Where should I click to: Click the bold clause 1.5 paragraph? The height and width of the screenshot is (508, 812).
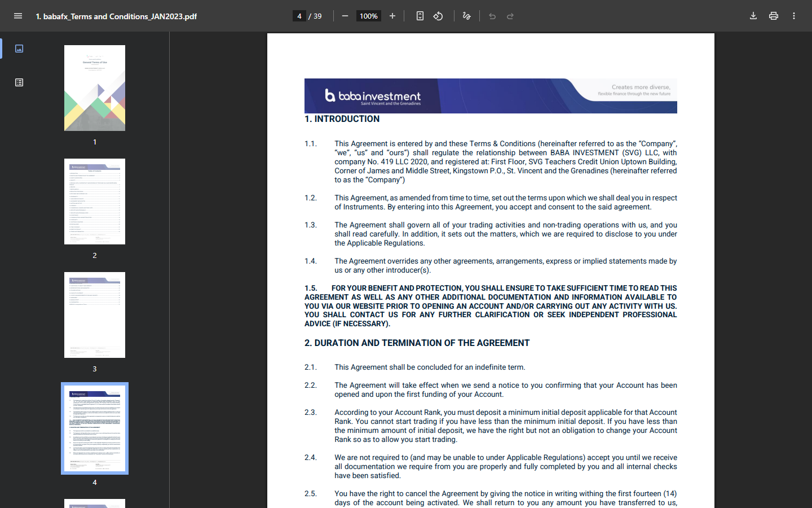coord(491,306)
